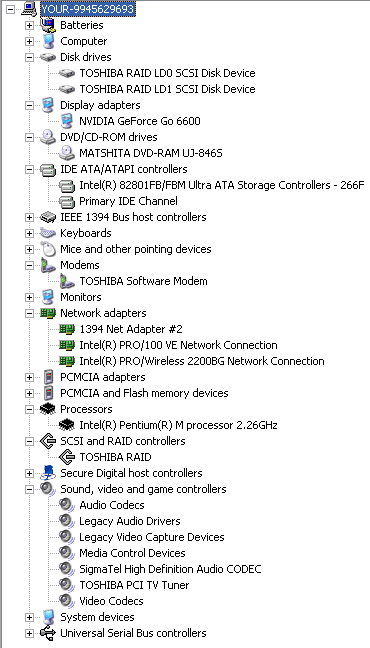This screenshot has height=648, width=370.
Task: Click the SigmaTel High Definition Audio speaker icon
Action: (67, 569)
